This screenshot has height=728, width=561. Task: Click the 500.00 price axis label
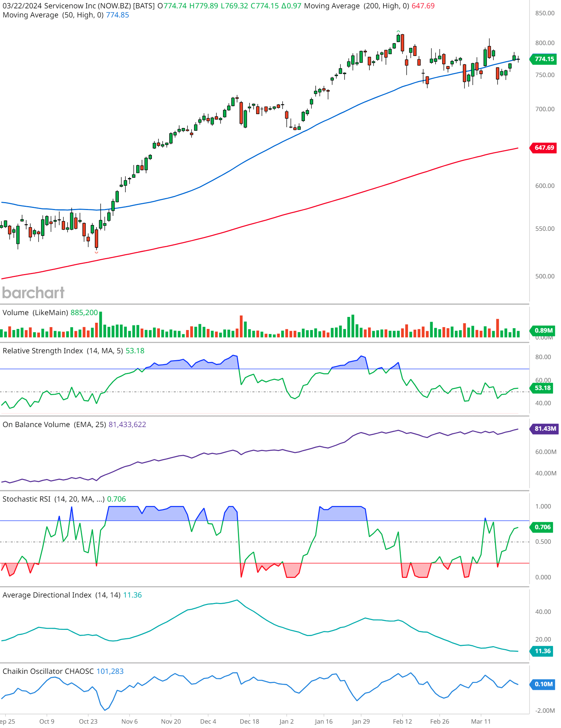coord(545,276)
